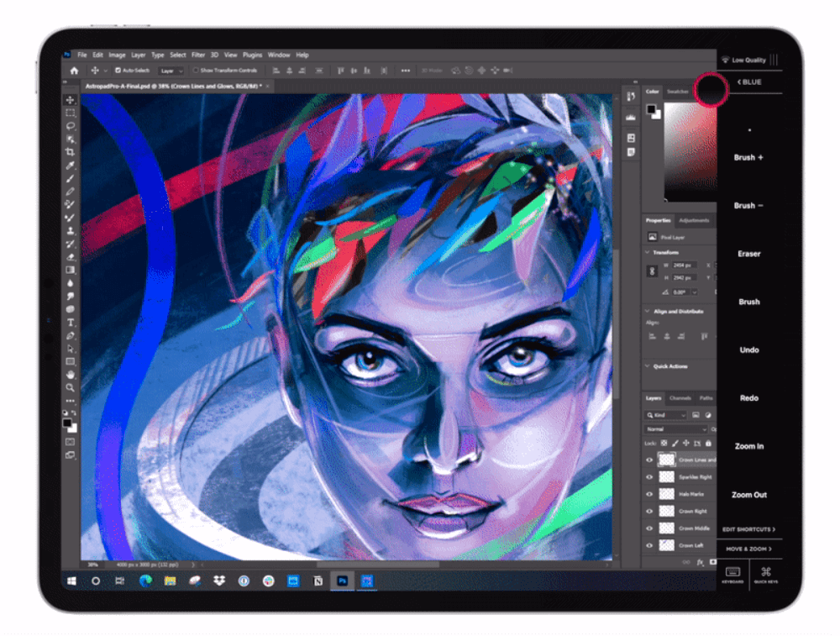Screen dimensions: 840x636
Task: Click the Color panel foreground swatch
Action: [651, 109]
